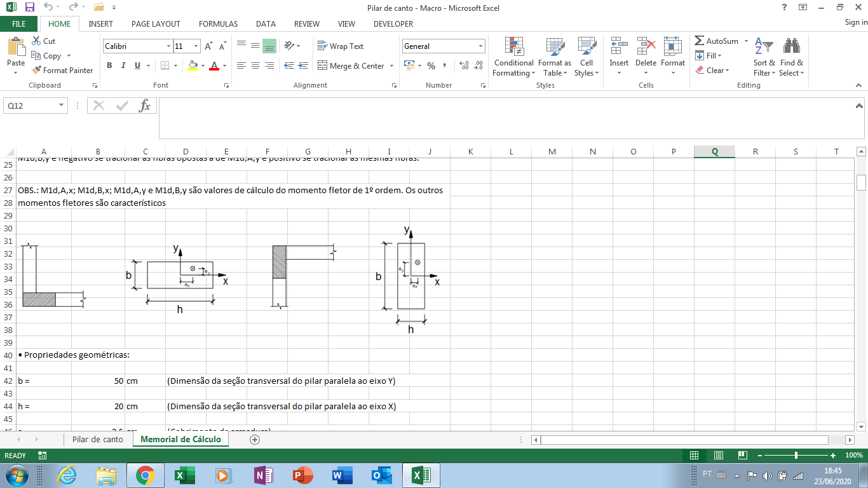Screen dimensions: 868x488
Task: Click the Enter checkmark in formula bar
Action: [x=122, y=105]
